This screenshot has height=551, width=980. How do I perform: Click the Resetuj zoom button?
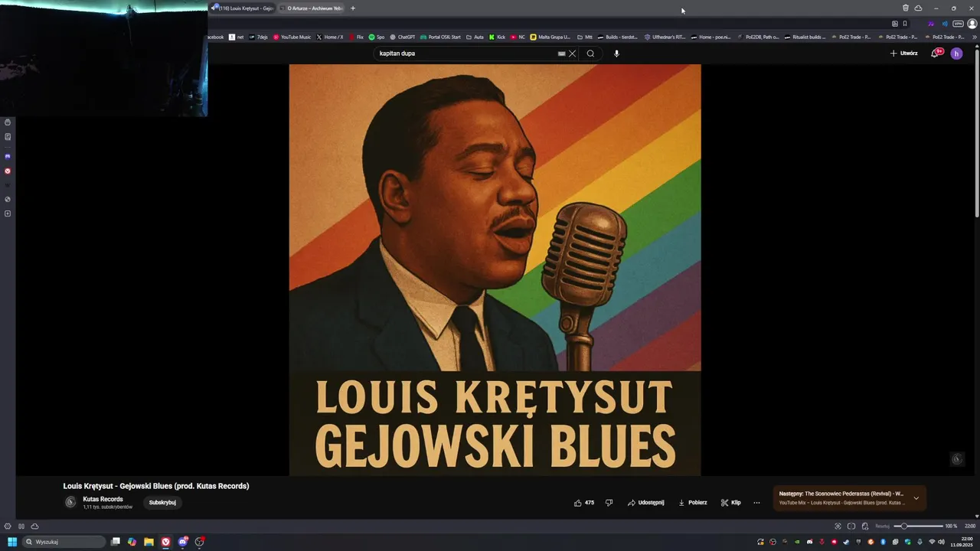pyautogui.click(x=883, y=527)
